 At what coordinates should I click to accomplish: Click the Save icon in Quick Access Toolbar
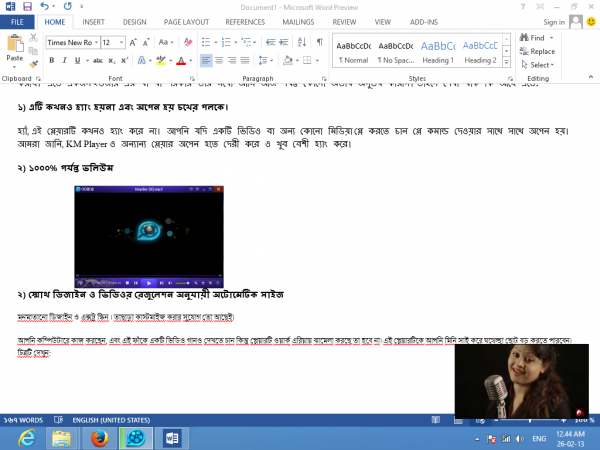coord(26,6)
